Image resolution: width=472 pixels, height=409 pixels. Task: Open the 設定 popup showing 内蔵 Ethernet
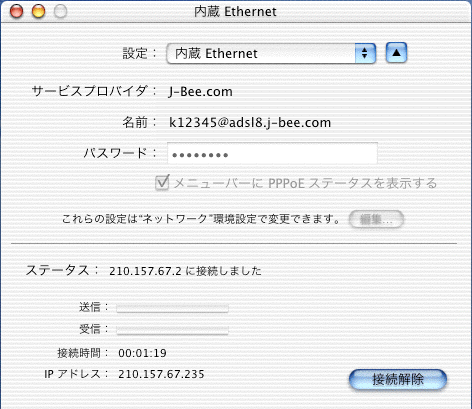pos(271,53)
